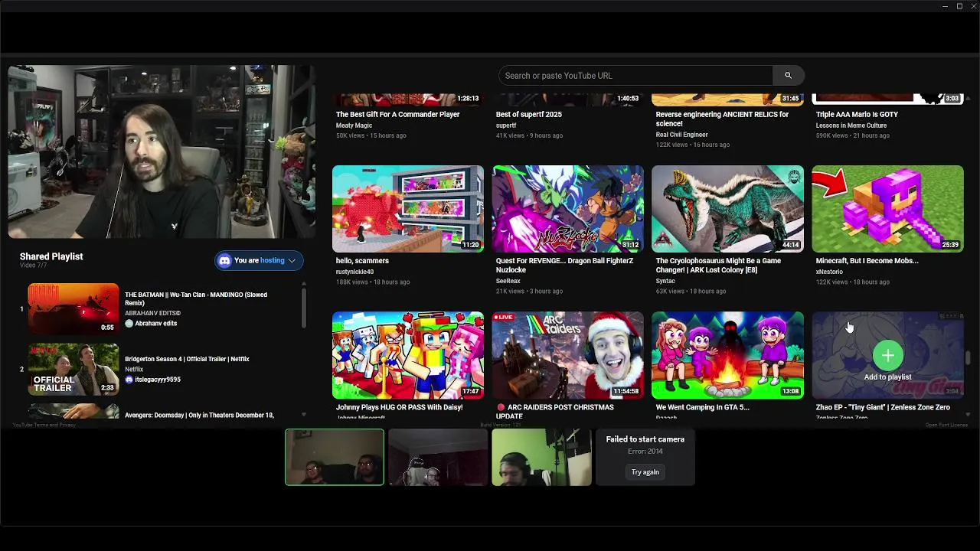The height and width of the screenshot is (551, 980).
Task: Click itslegacyyy9595 Discord avatar icon
Action: click(x=129, y=380)
